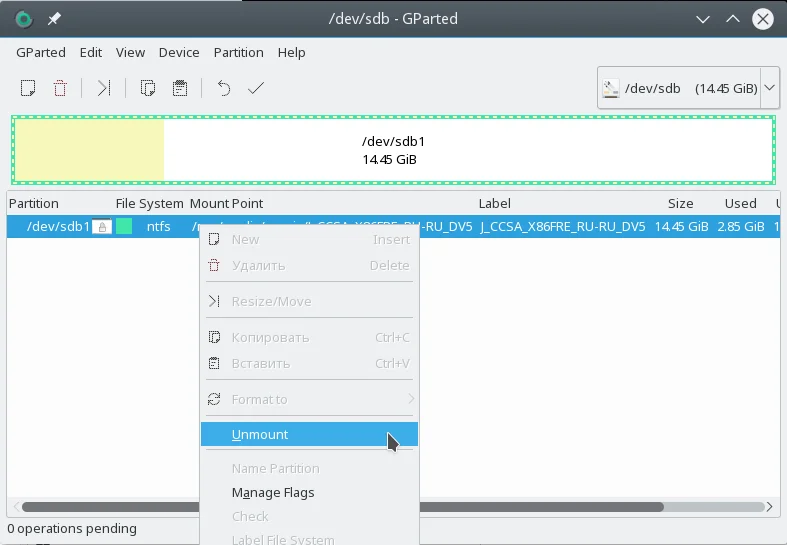Click the 14.45 GiB size cell
The image size is (787, 545).
682,227
